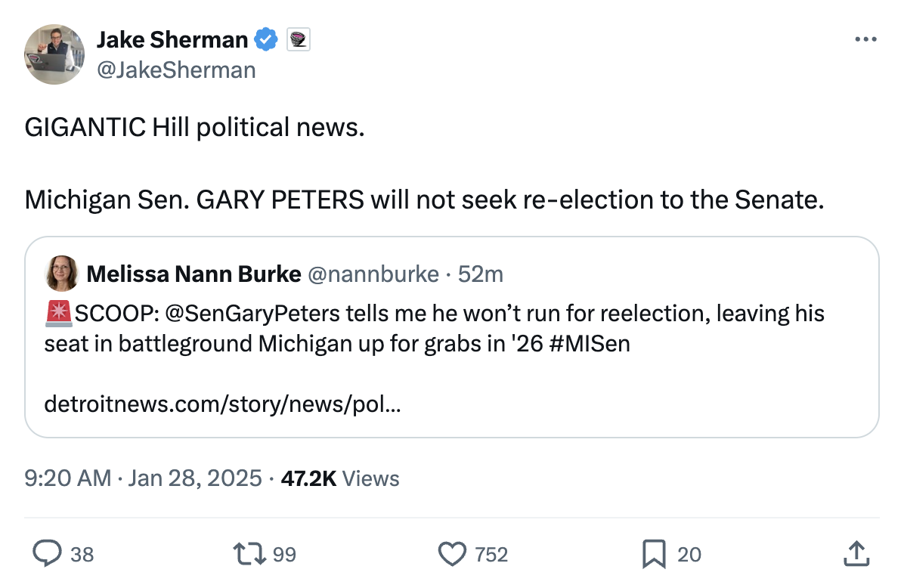The width and height of the screenshot is (904, 588).
Task: Click Jake Sherman's blue verified badge
Action: 265,39
